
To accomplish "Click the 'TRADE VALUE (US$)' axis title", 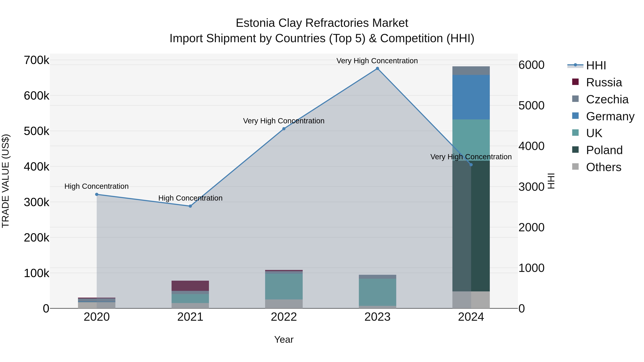I will [x=6, y=181].
